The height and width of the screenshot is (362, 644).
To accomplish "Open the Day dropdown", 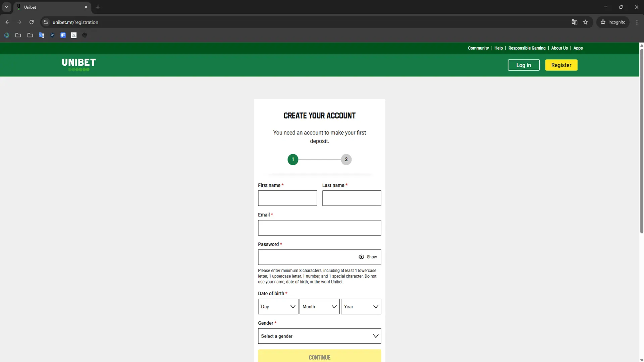I will point(278,307).
